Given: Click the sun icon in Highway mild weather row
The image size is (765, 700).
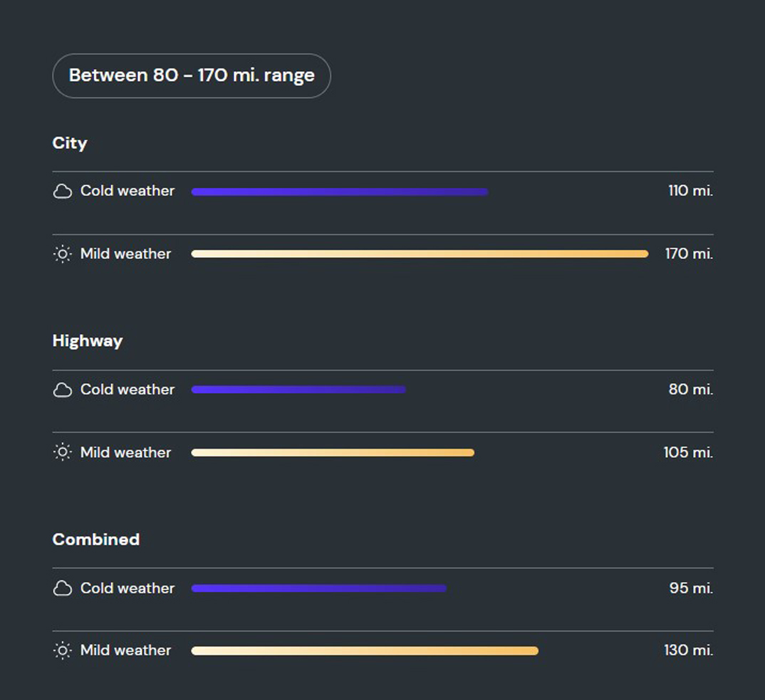Looking at the screenshot, I should pyautogui.click(x=63, y=453).
